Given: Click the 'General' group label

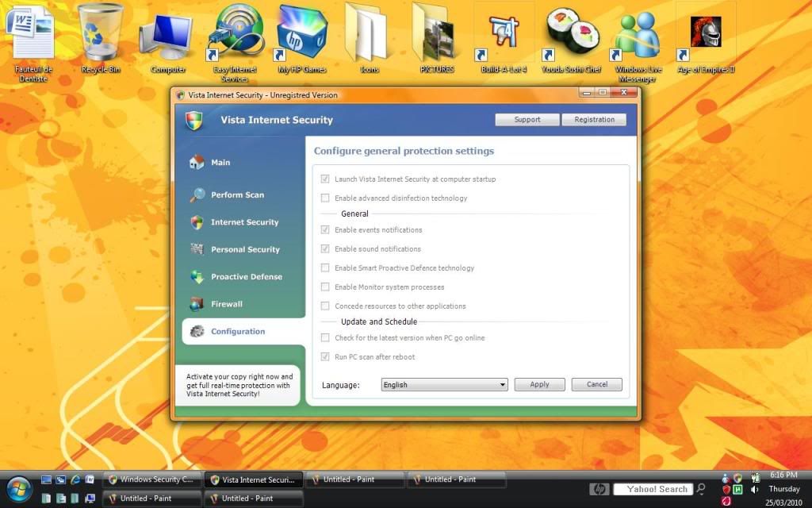Looking at the screenshot, I should click(x=354, y=214).
